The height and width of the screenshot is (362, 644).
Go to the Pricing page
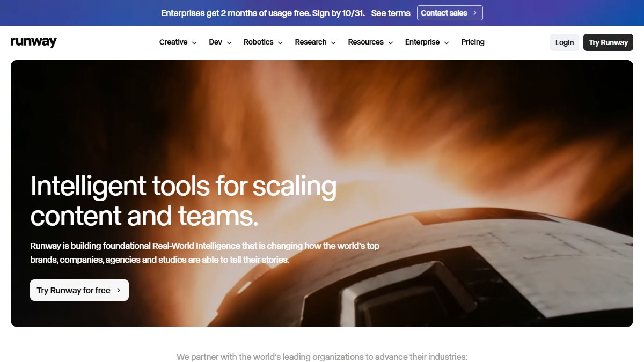pos(473,42)
